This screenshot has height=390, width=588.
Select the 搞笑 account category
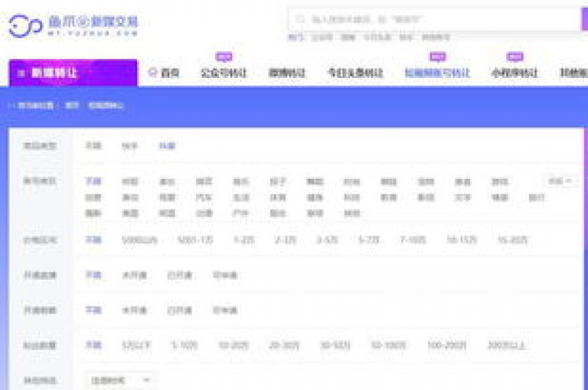(204, 182)
